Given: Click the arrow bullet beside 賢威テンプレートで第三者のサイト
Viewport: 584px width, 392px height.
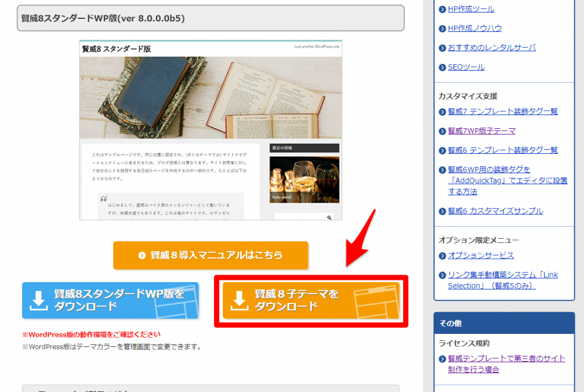Looking at the screenshot, I should click(443, 359).
